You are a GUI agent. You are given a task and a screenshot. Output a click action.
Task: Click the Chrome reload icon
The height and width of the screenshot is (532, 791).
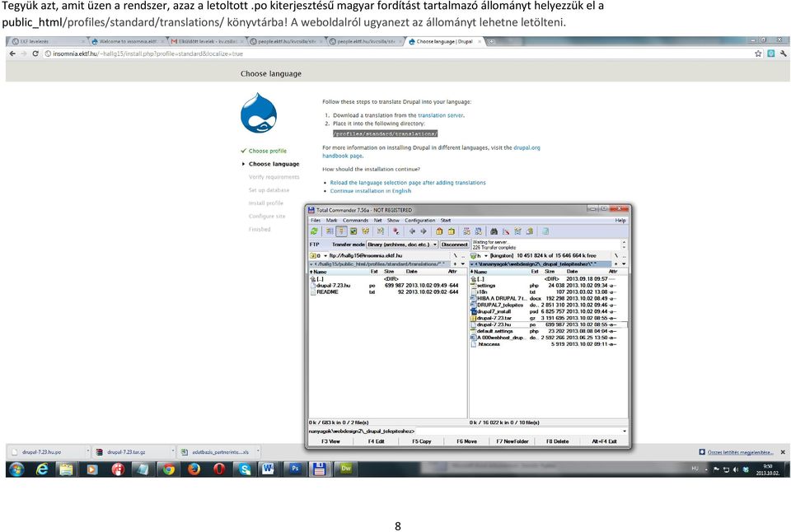[x=35, y=54]
